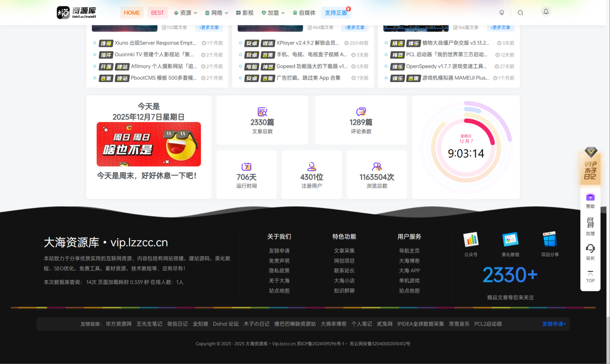Click the header search magnifier icon
The height and width of the screenshot is (364, 610).
point(520,13)
